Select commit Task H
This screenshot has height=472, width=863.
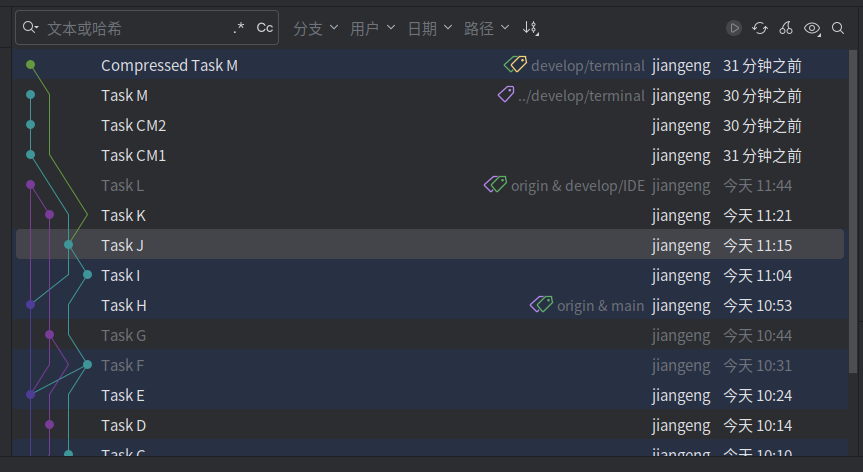[x=430, y=305]
